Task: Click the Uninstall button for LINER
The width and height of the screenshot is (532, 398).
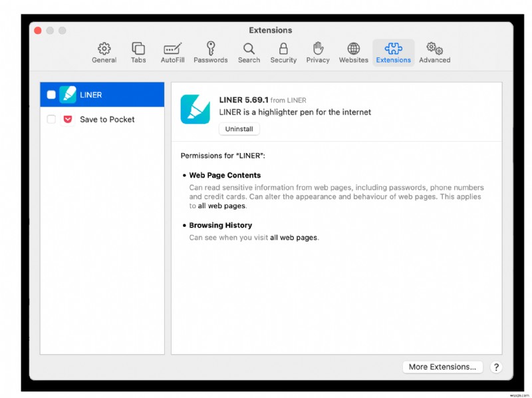Action: click(x=239, y=129)
